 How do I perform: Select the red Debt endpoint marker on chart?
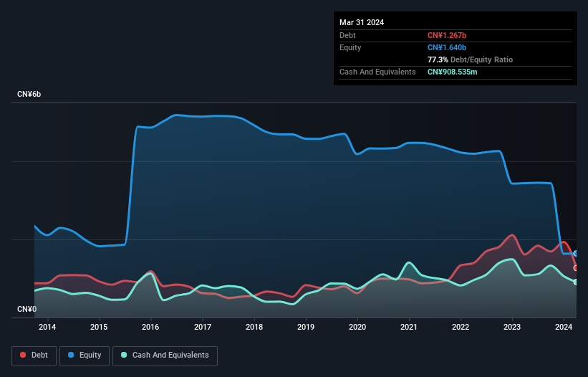pos(576,268)
